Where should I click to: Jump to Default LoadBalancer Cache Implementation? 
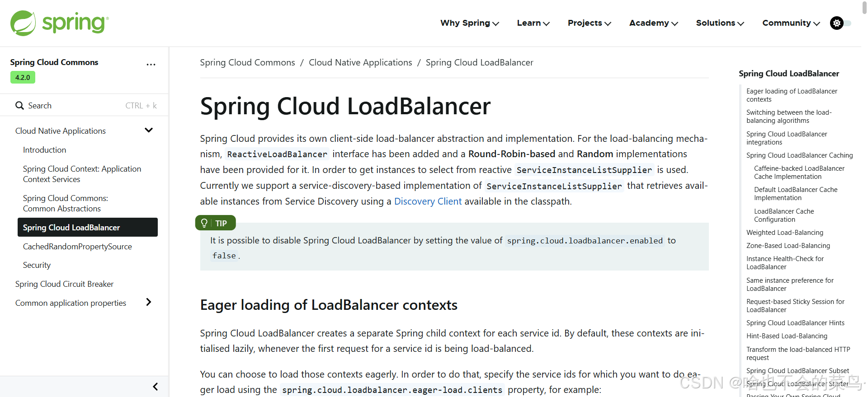[796, 194]
